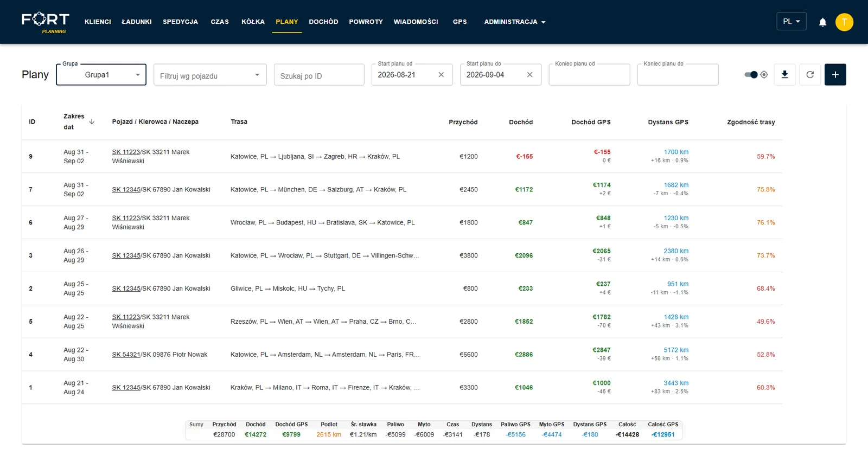Open Wiadomości
Screen dimensions: 868x462
(416, 22)
